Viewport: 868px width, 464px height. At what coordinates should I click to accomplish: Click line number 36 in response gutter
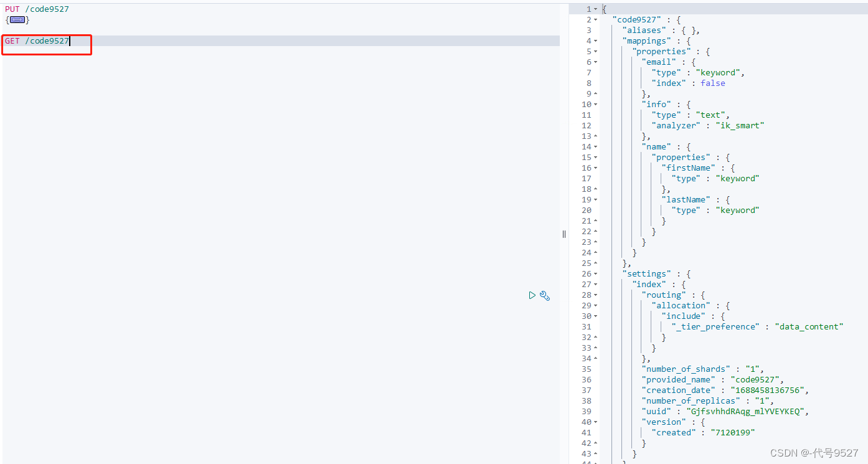coord(587,379)
